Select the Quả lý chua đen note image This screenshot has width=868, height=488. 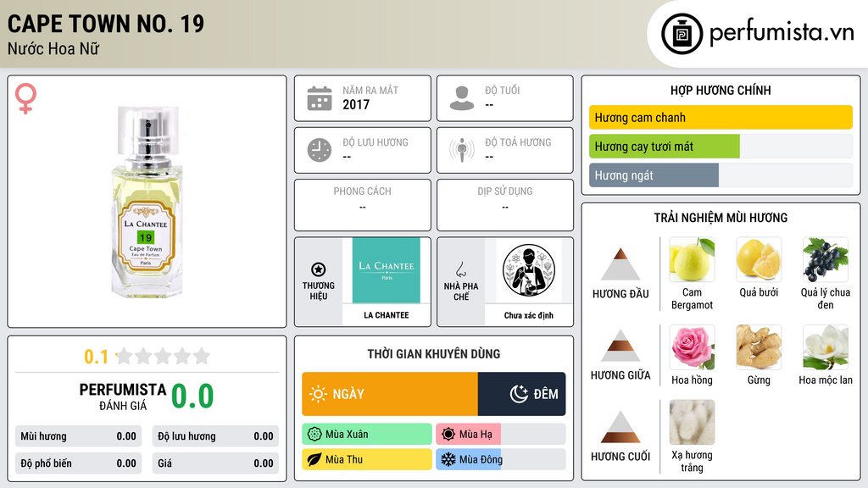pos(826,259)
